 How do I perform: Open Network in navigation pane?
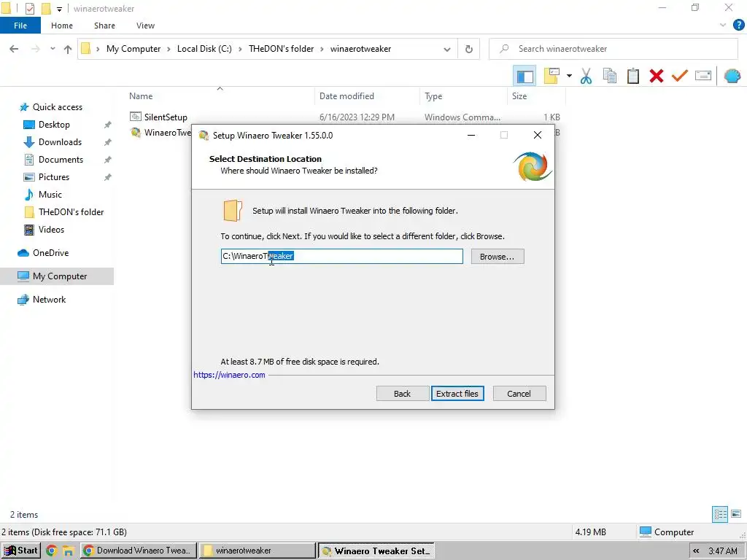(49, 300)
